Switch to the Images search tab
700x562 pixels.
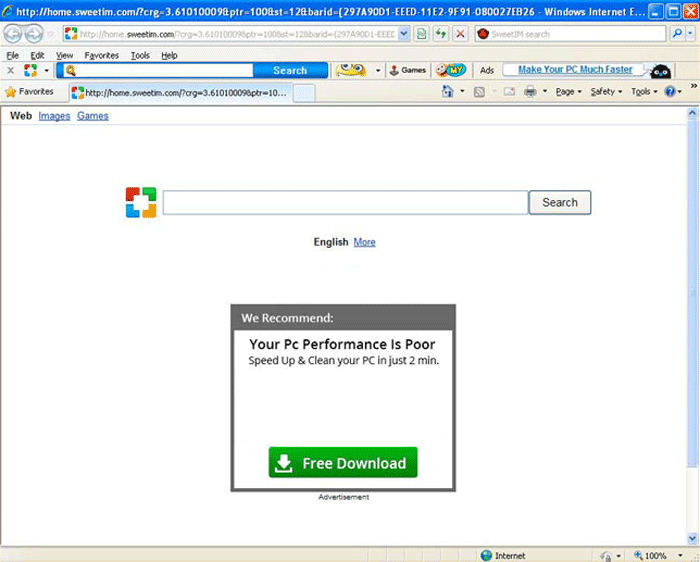pyautogui.click(x=54, y=116)
